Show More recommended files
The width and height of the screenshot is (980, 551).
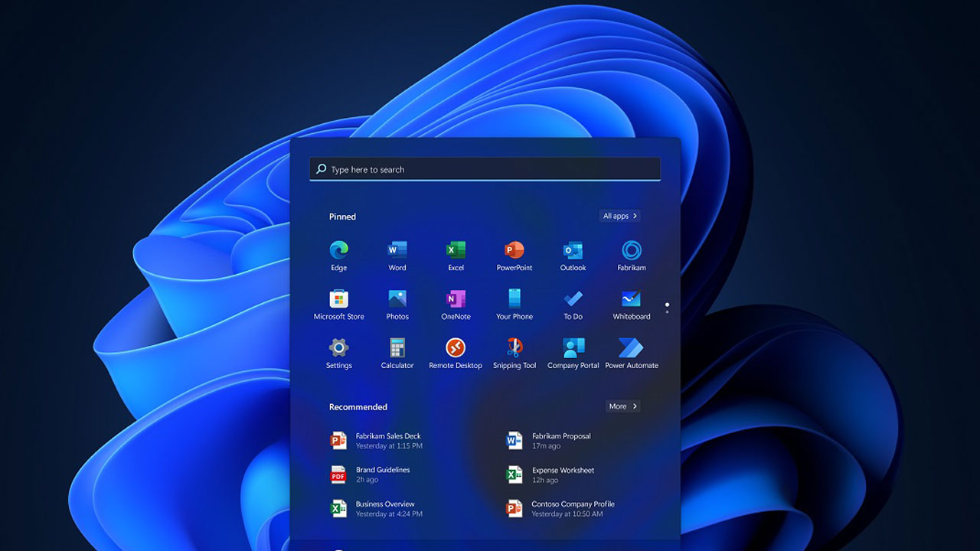tap(622, 406)
